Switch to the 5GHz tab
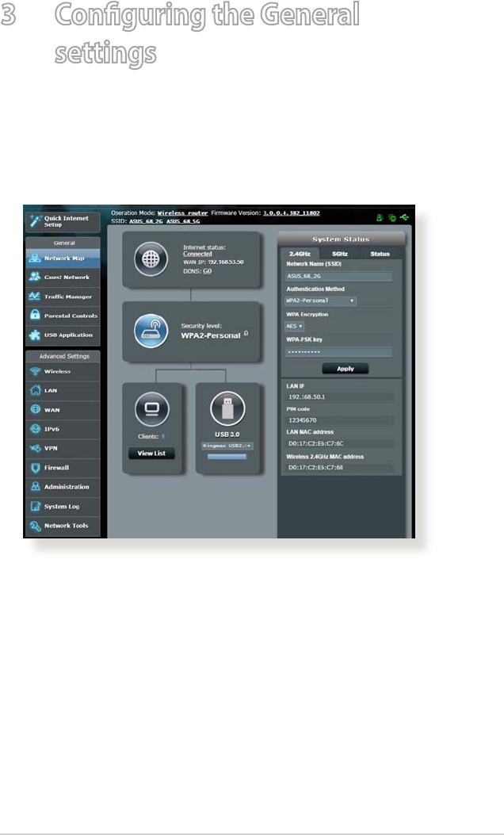 (339, 254)
